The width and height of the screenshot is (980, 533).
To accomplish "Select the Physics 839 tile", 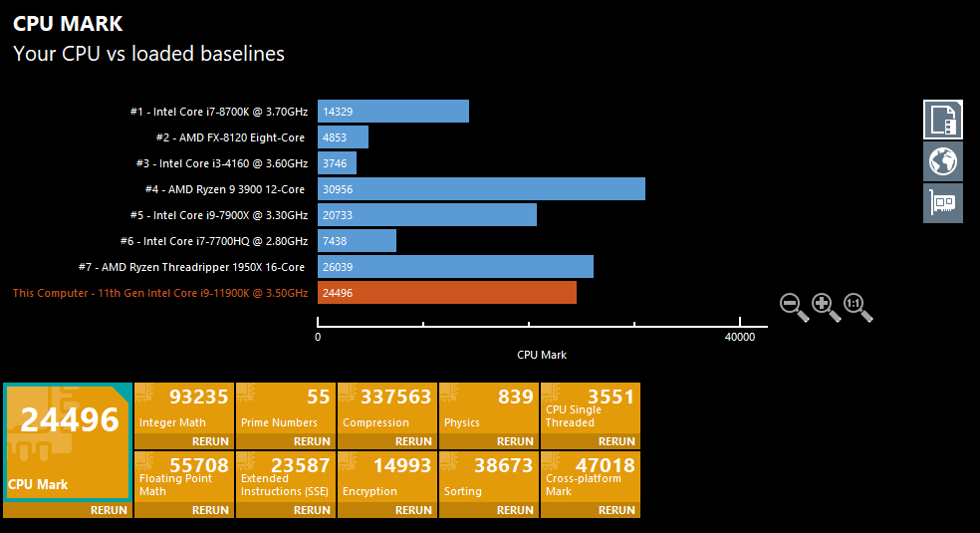I will pyautogui.click(x=489, y=408).
